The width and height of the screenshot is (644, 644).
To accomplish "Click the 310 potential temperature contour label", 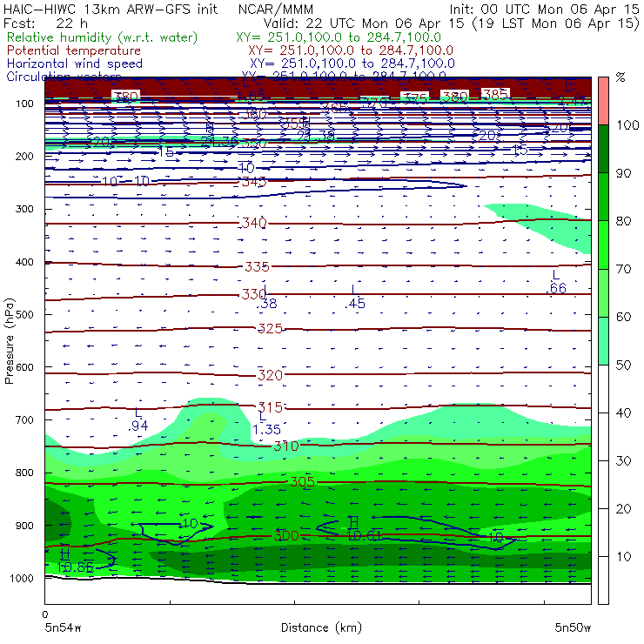I will (x=286, y=446).
